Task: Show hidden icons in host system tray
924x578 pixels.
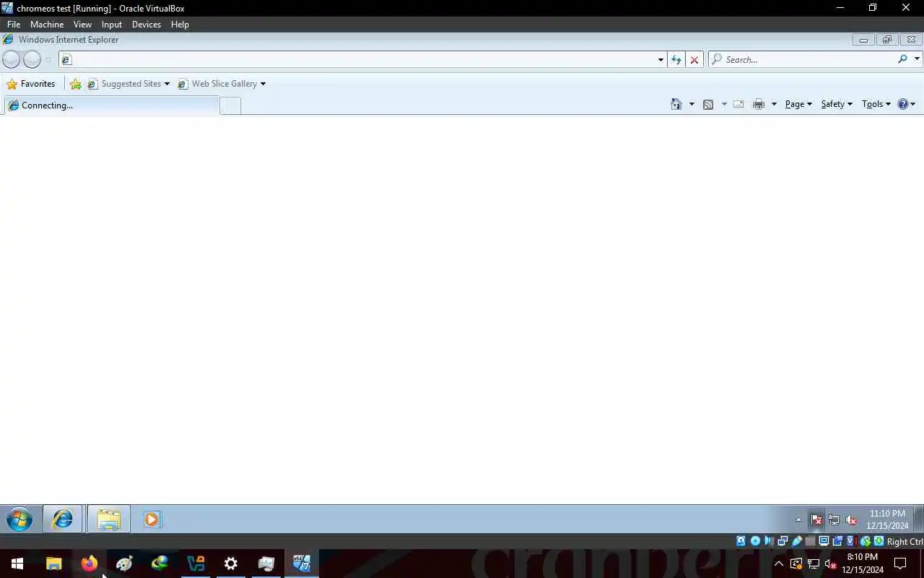Action: pos(779,564)
